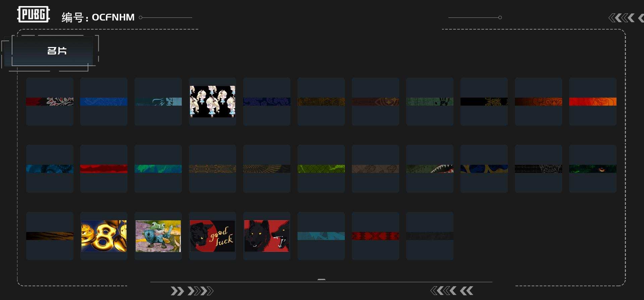Select the lime green chain-link fence card
Image resolution: width=644 pixels, height=300 pixels.
(321, 169)
